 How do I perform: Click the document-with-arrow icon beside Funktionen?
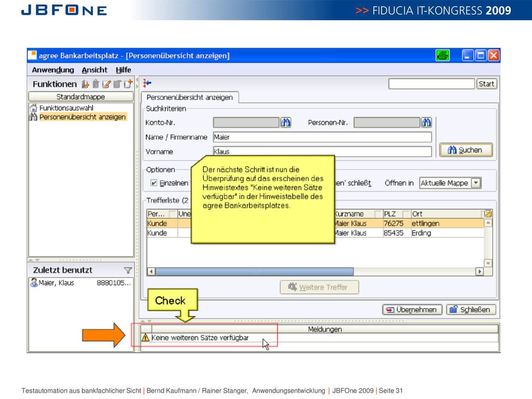pos(85,84)
